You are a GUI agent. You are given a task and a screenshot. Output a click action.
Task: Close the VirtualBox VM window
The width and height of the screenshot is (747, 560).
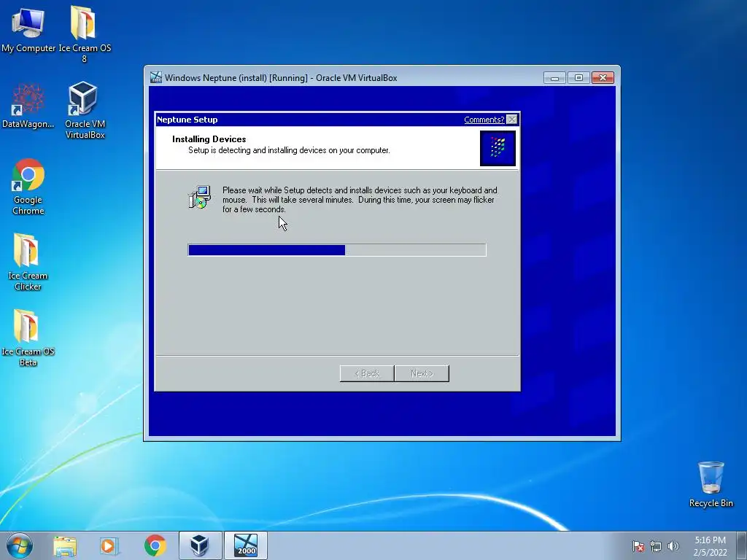coord(603,77)
